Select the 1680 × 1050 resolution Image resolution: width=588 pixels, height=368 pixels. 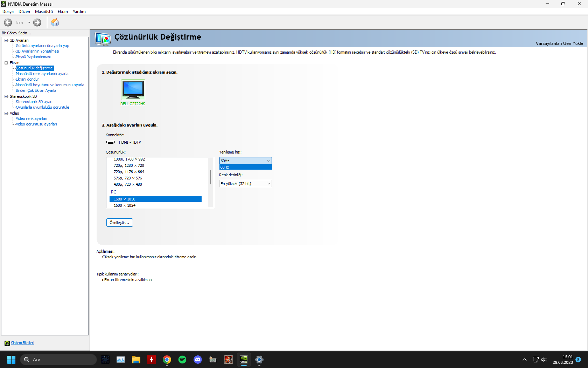(x=156, y=199)
